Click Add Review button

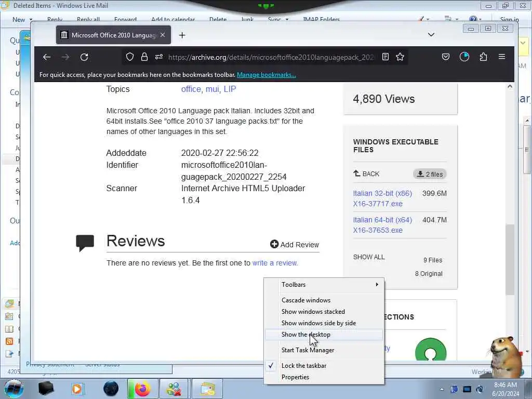[295, 244]
